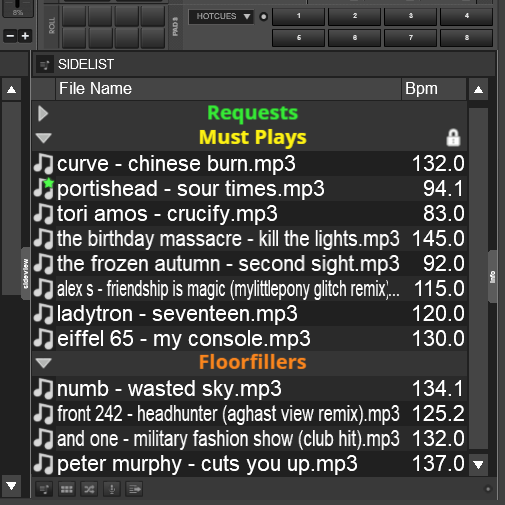Screen dimensions: 505x505
Task: Click the small round dot icon at bottom right
Action: [488, 489]
